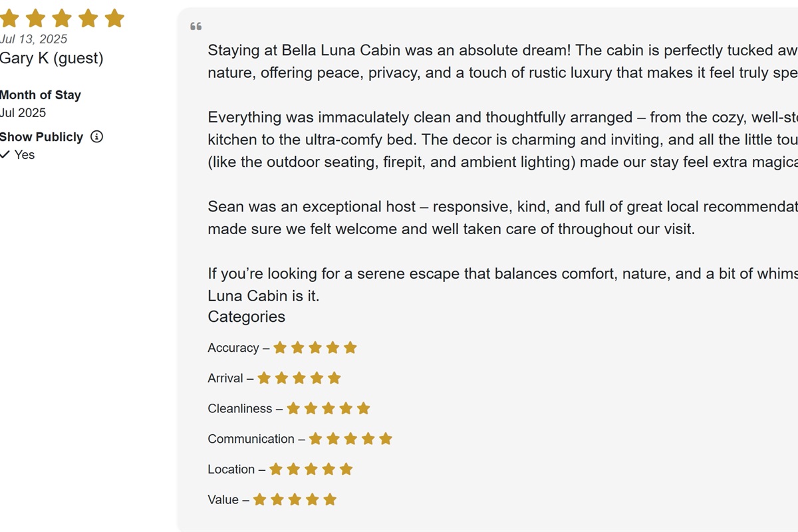Click the Show Publicly label

pos(42,137)
